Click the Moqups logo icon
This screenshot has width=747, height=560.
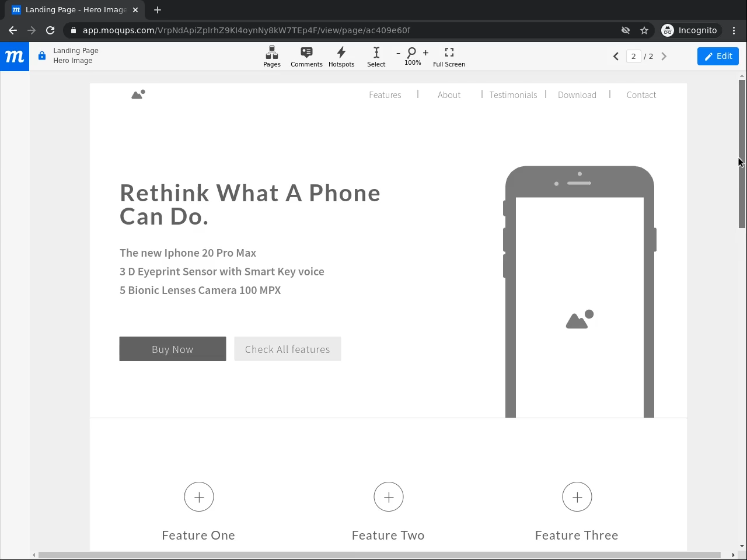(x=15, y=57)
